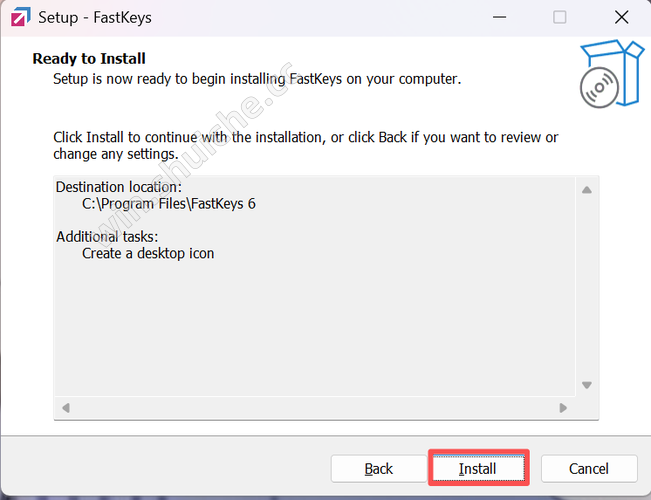Click the greyed-out maximize button
Viewport: 651px width, 500px height.
coord(560,18)
